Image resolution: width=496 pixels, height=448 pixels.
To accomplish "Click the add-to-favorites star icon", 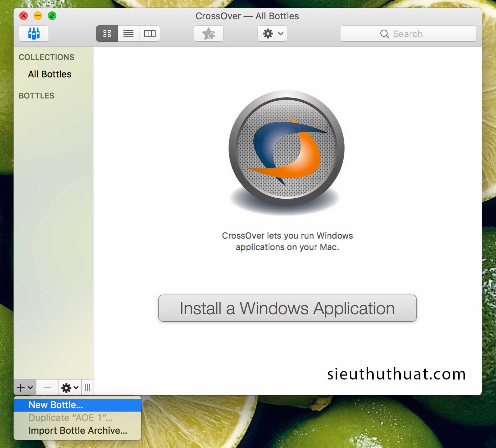I will (x=209, y=34).
